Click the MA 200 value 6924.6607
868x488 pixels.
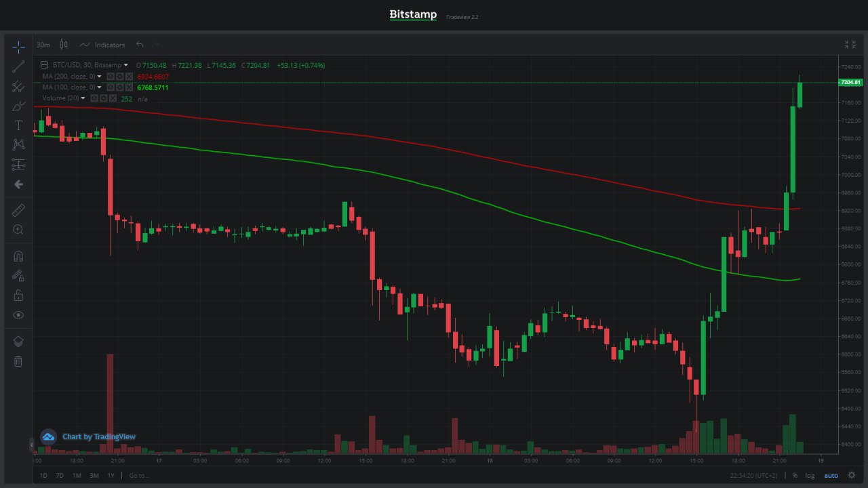(x=153, y=77)
